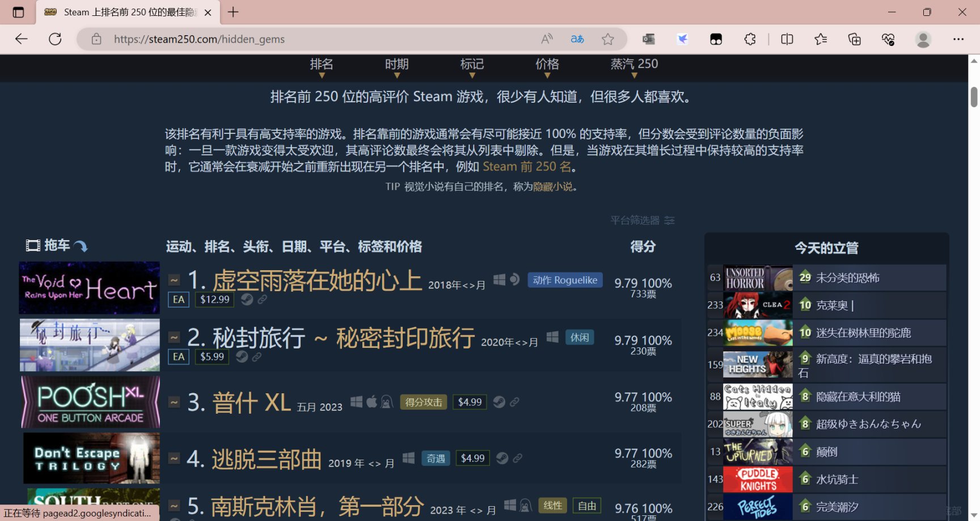Expand the 标记 dropdown menu
980x521 pixels.
(472, 68)
